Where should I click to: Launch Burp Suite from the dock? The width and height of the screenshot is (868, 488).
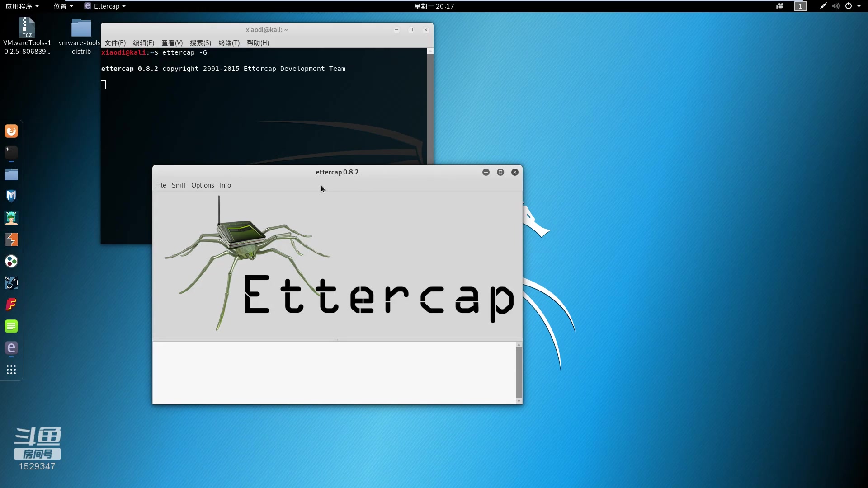[11, 239]
